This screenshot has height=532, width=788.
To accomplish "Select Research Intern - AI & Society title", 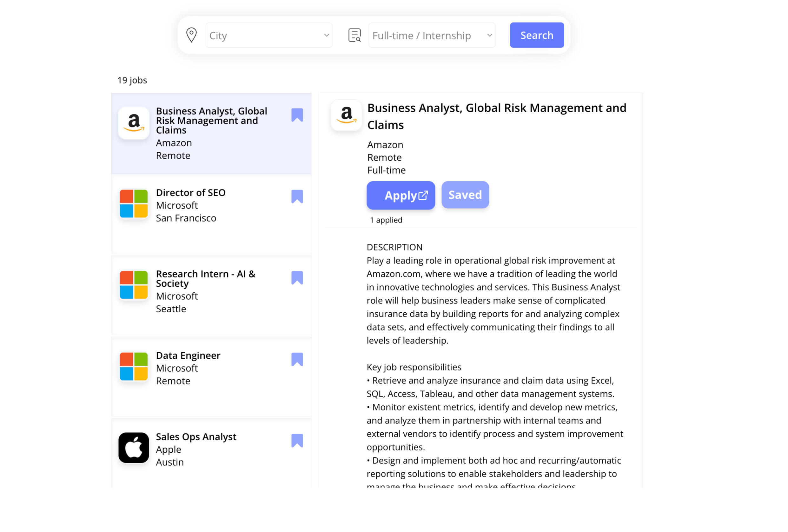I will point(206,279).
